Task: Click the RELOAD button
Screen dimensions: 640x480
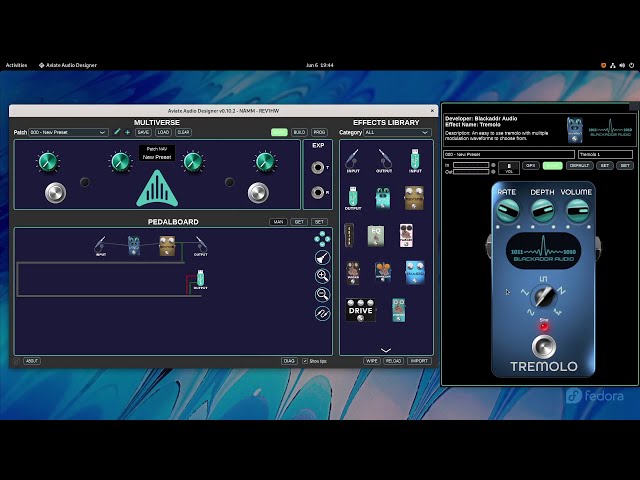Action: point(393,361)
